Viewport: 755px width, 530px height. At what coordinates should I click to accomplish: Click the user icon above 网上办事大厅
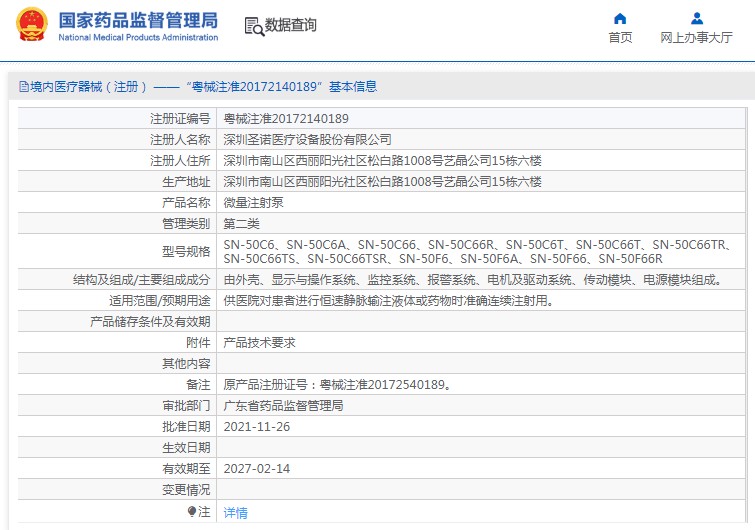[696, 19]
